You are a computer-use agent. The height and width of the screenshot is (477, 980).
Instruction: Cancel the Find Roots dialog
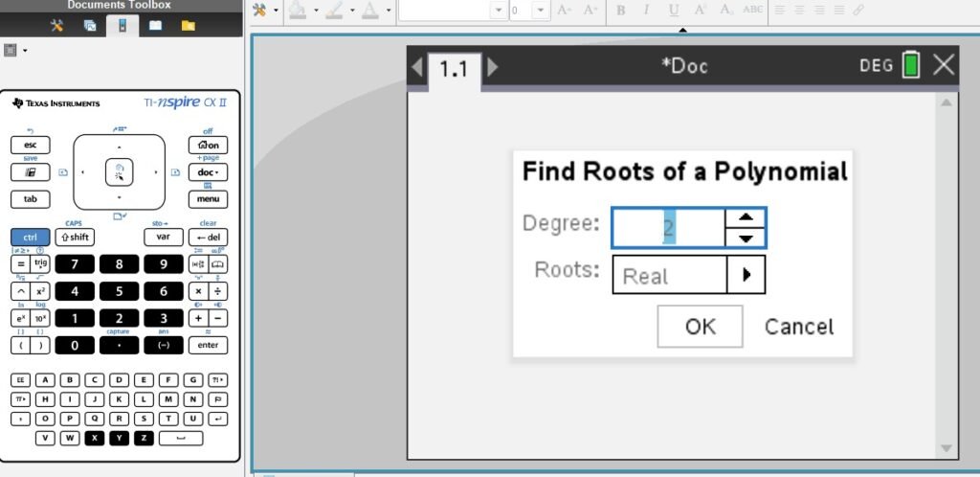point(799,327)
